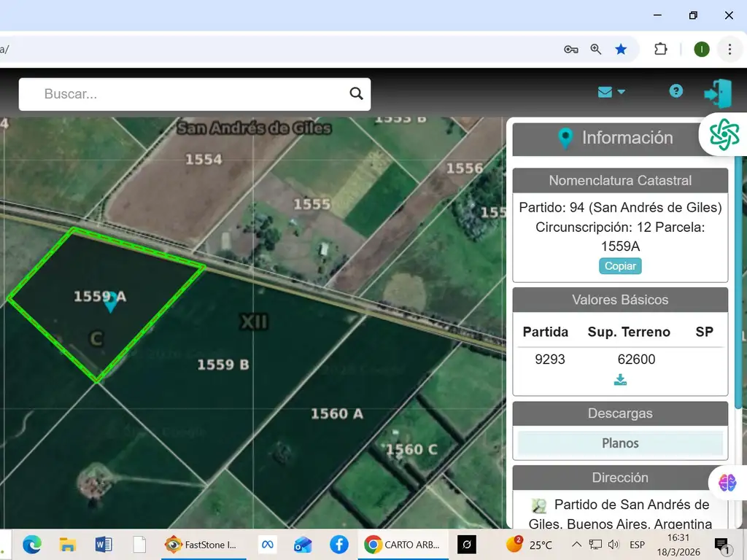Expand the envelope messages dropdown
Viewport: 747px width, 560px height.
tap(611, 92)
